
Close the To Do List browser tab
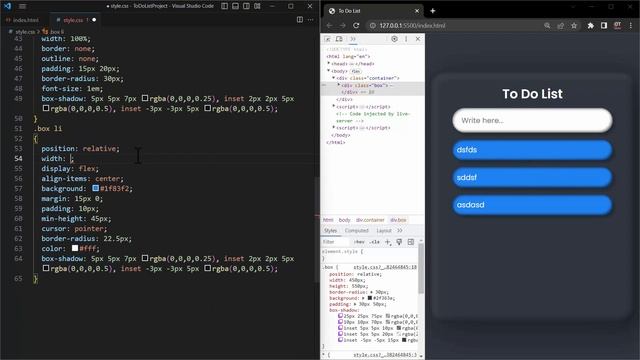pyautogui.click(x=417, y=11)
